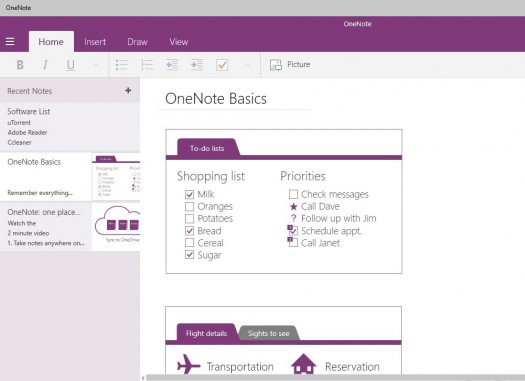The height and width of the screenshot is (381, 525).
Task: Click the 'Follow up with Jim' item text
Action: [339, 219]
